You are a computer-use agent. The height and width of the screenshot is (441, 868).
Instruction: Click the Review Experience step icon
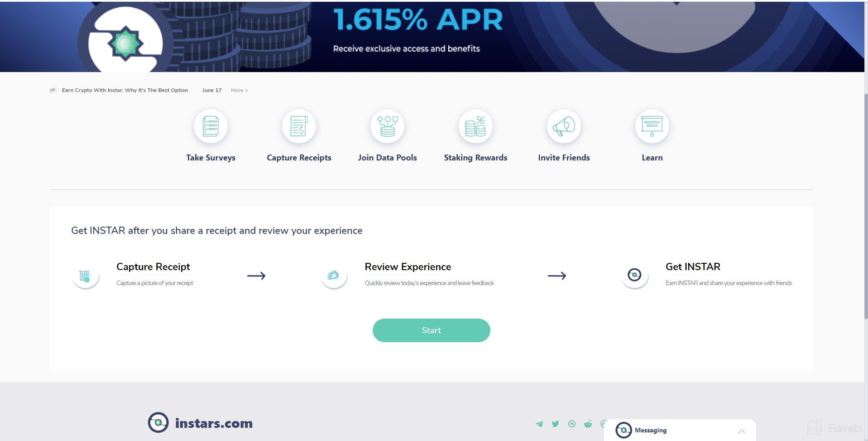334,276
